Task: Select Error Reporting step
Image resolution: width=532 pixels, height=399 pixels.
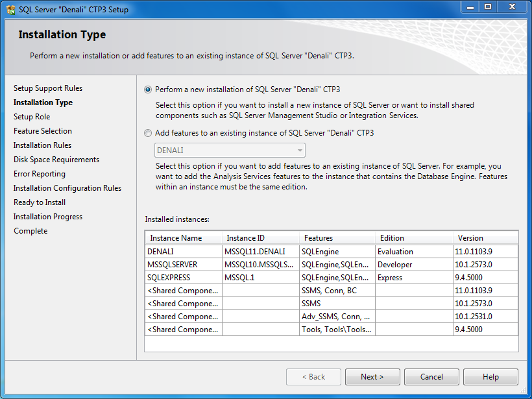Action: pos(40,174)
